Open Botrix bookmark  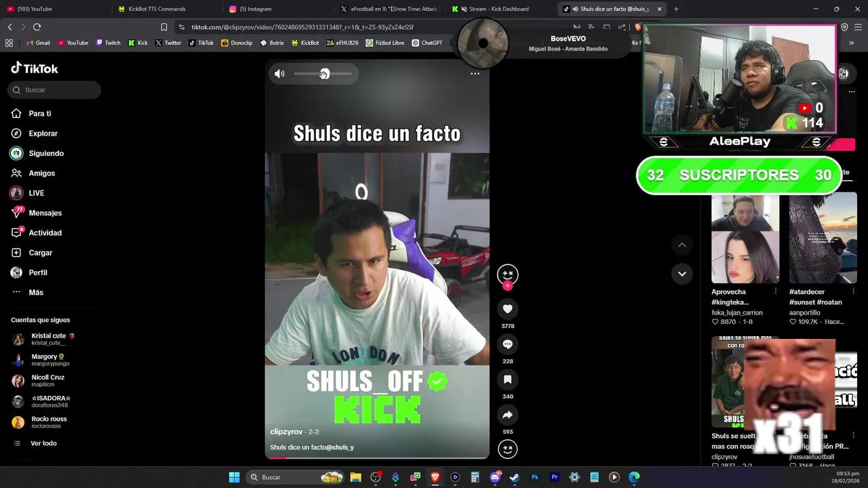pos(272,43)
